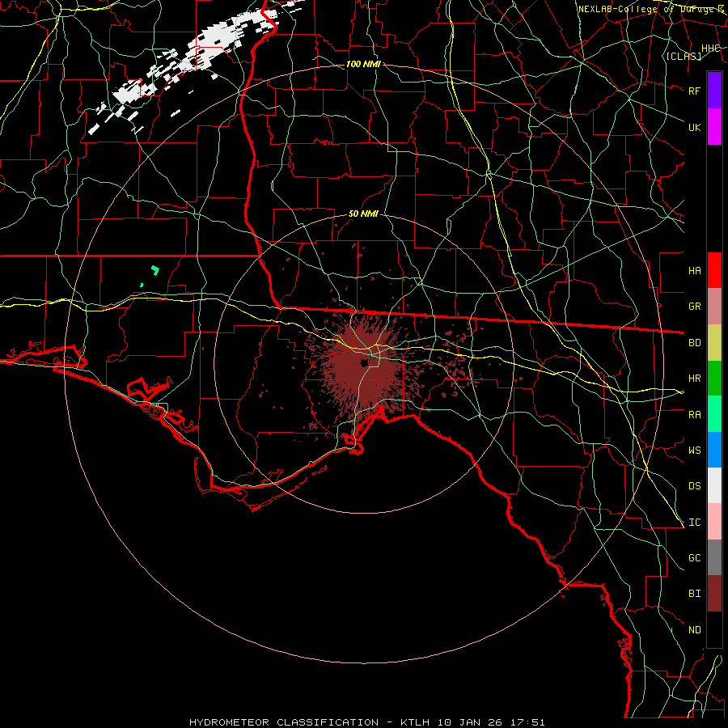Click the [CLAS] units label
The height and width of the screenshot is (728, 728).
[684, 56]
